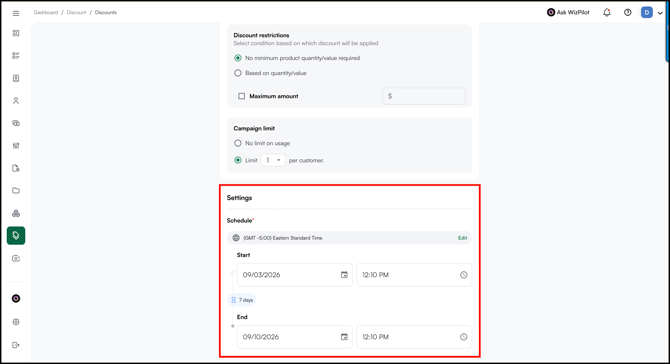Select the green discount tag sidebar icon
Viewport: 670px width, 364px height.
pos(16,235)
